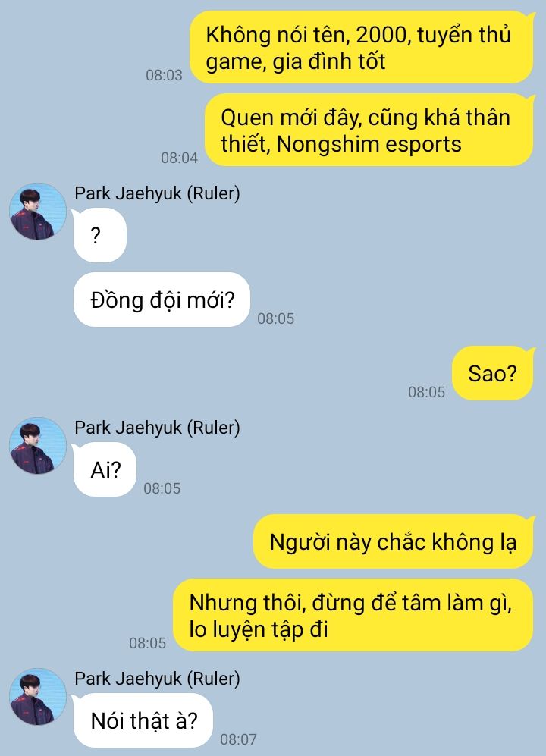Image resolution: width=546 pixels, height=756 pixels.
Task: Click the 08:07 timestamp
Action: pos(238,739)
